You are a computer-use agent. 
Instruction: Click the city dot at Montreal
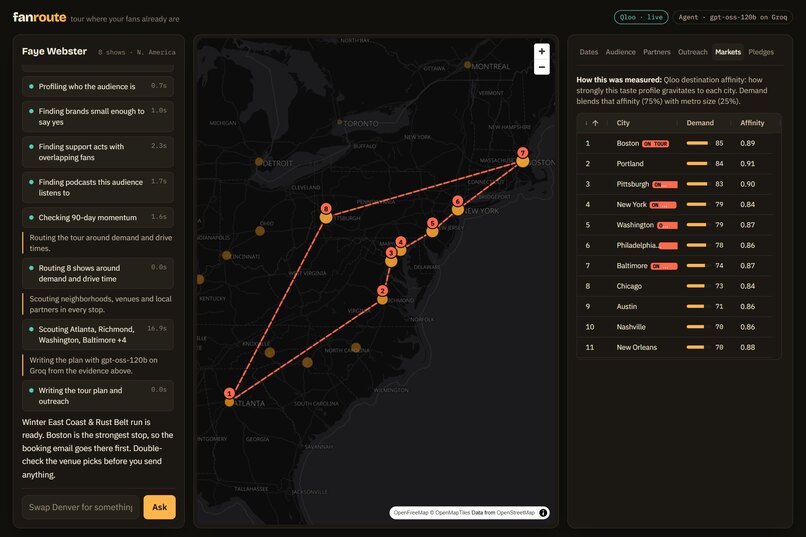(x=467, y=65)
